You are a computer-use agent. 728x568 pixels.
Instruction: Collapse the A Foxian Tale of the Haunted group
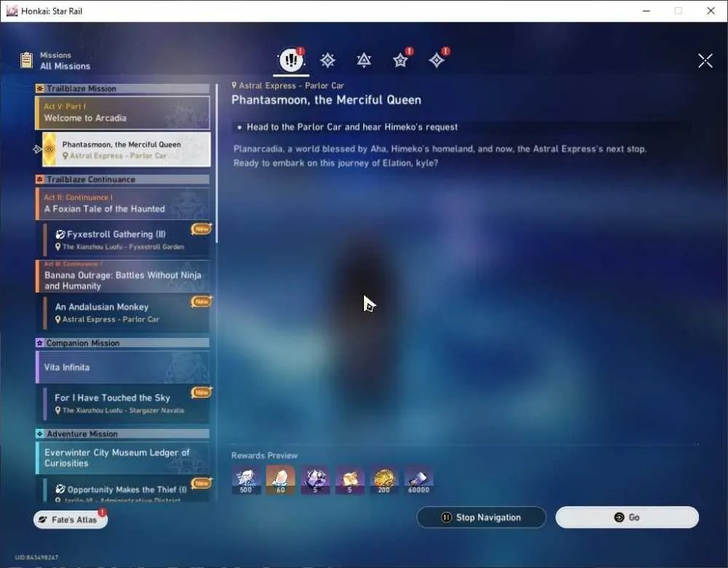click(x=122, y=203)
